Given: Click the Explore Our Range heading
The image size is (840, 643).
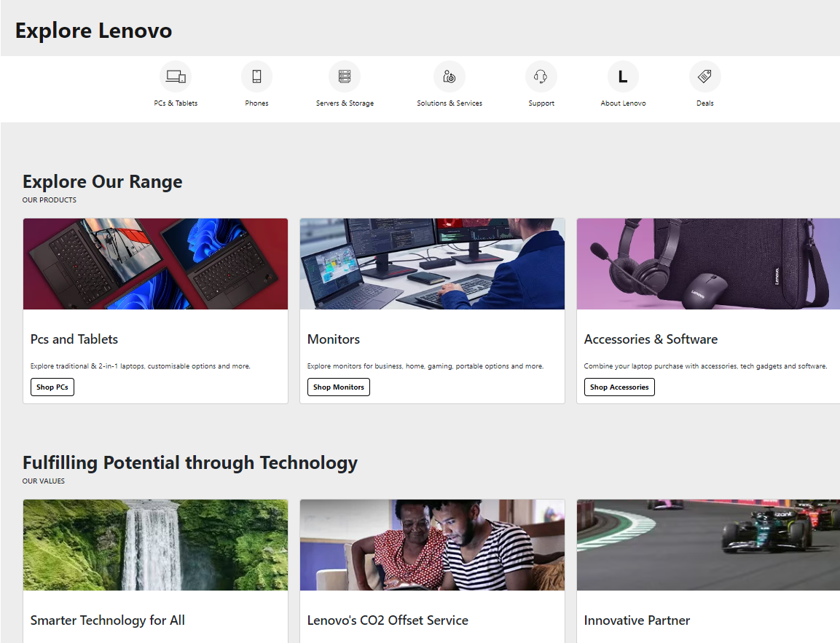Looking at the screenshot, I should tap(102, 182).
